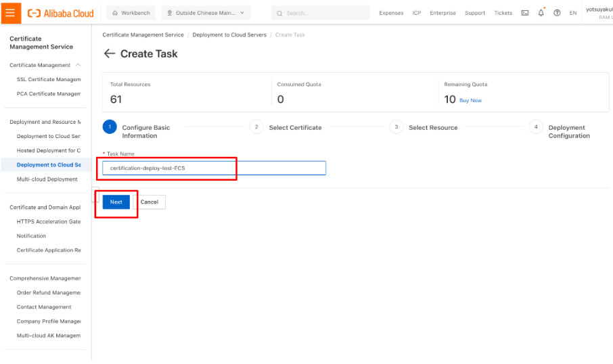
Task: Select Comprehensive Management section header
Action: pos(45,278)
